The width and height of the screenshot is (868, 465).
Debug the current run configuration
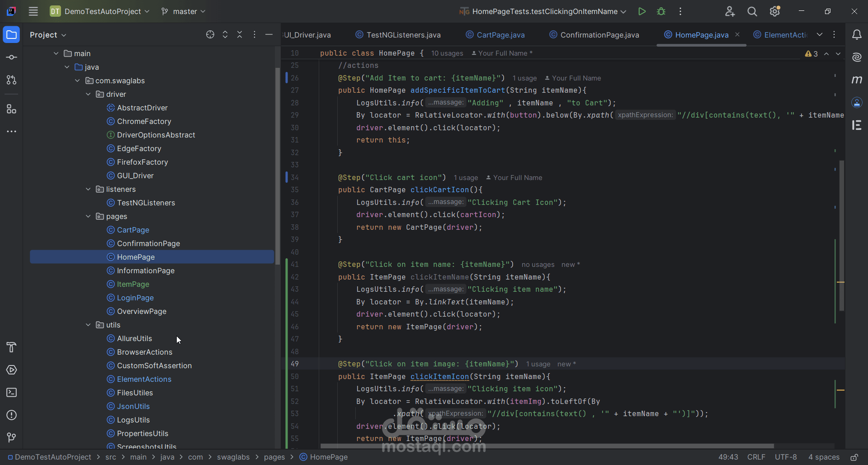661,11
